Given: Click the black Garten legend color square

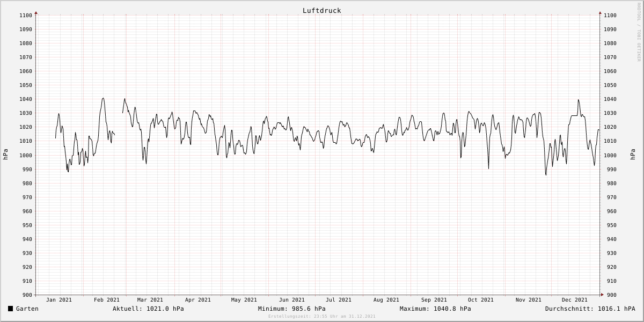Looking at the screenshot, I should coord(10,309).
